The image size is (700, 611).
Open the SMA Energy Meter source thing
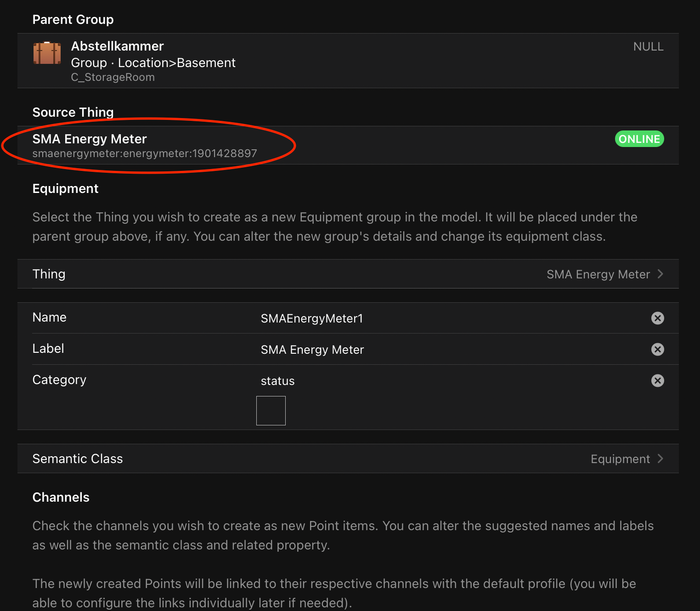tap(90, 139)
